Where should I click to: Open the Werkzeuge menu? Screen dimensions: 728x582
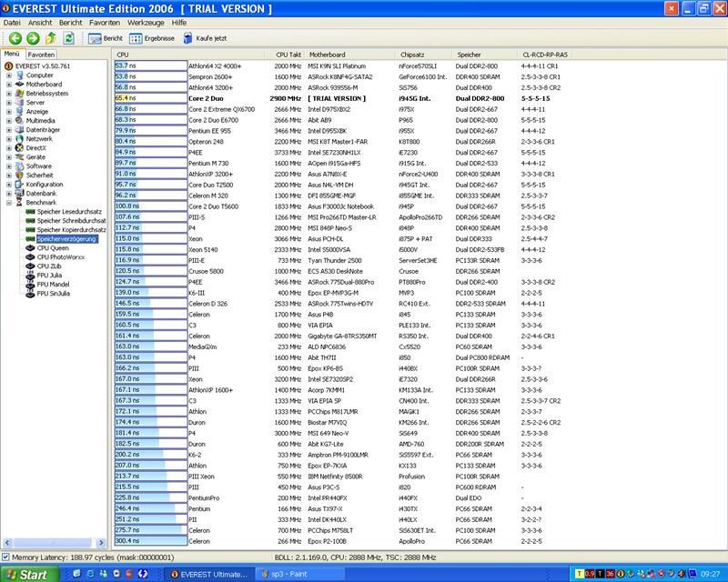coord(146,23)
